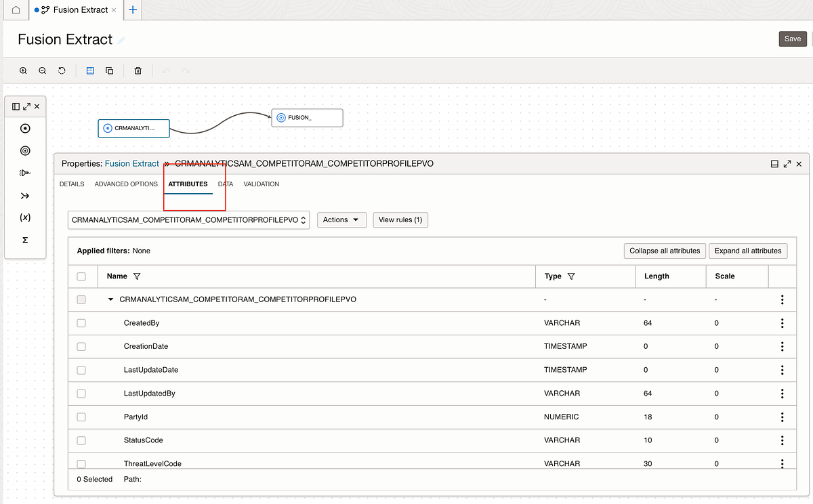Check the CreatedBy attribute row checkbox
Viewport: 813px width, 504px height.
81,323
